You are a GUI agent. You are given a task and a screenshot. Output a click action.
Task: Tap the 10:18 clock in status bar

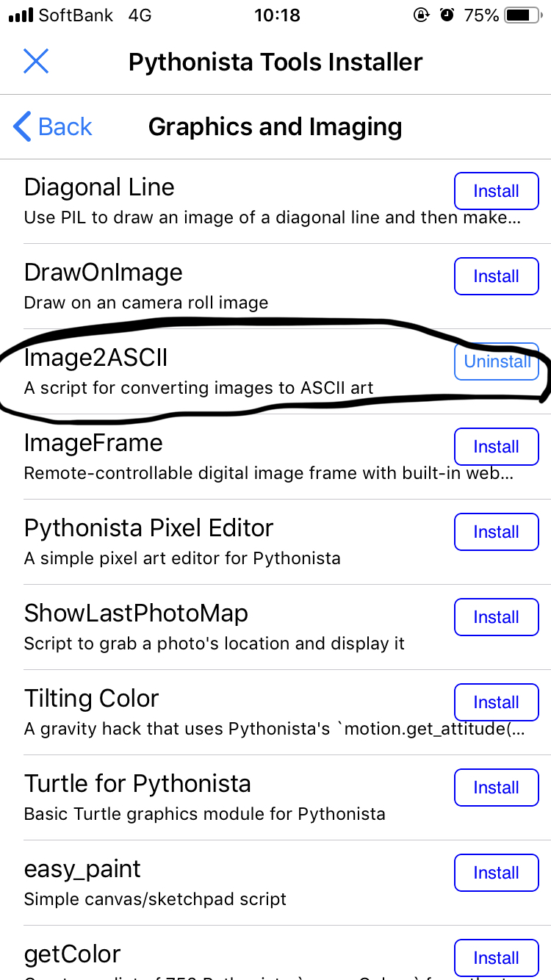pyautogui.click(x=277, y=15)
